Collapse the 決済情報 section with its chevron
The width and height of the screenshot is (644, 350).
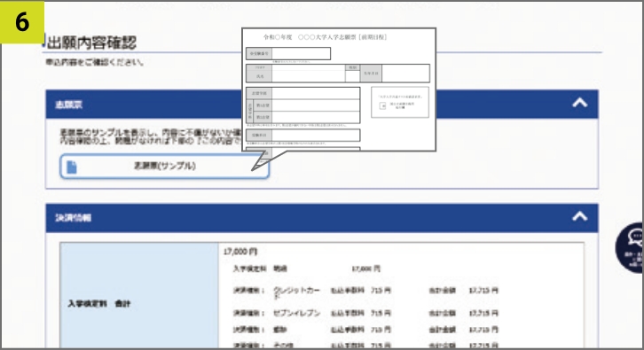tap(579, 216)
